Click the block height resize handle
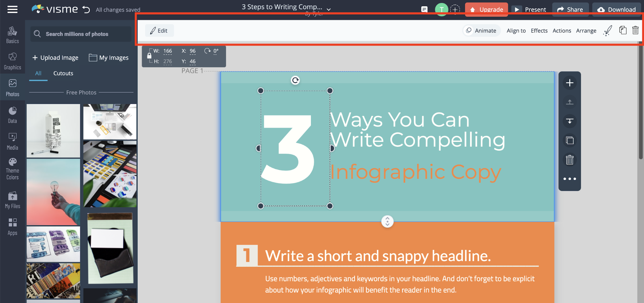 387,222
